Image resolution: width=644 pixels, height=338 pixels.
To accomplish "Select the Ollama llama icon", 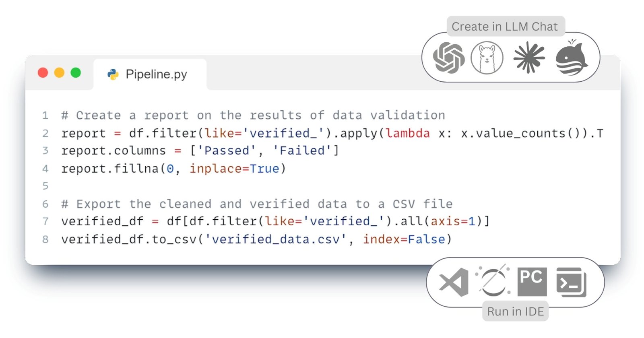I will [487, 58].
